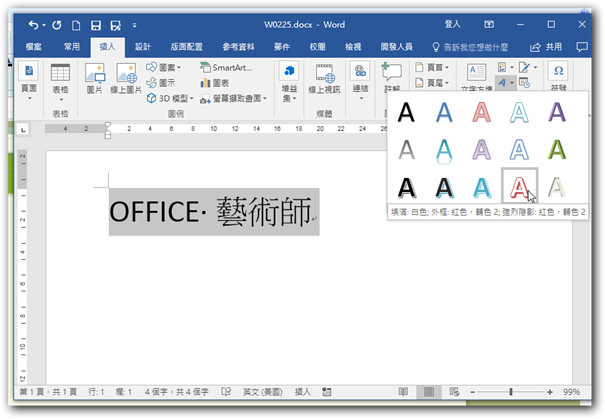The height and width of the screenshot is (419, 605).
Task: Click the SmartArt button
Action: pyautogui.click(x=226, y=68)
